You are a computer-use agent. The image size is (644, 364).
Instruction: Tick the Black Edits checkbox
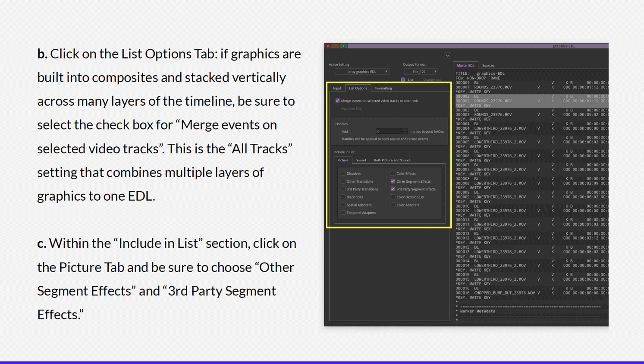click(x=343, y=197)
